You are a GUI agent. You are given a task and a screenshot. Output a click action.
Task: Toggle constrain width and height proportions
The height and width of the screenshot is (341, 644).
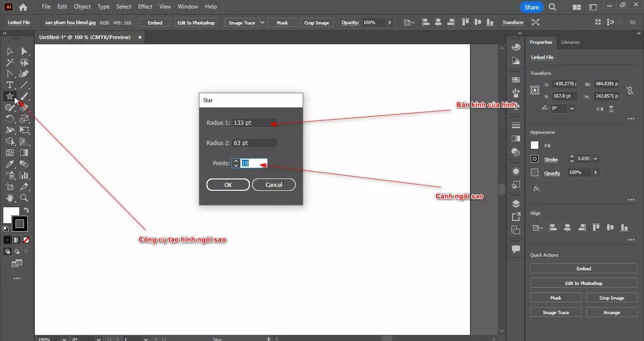click(629, 90)
